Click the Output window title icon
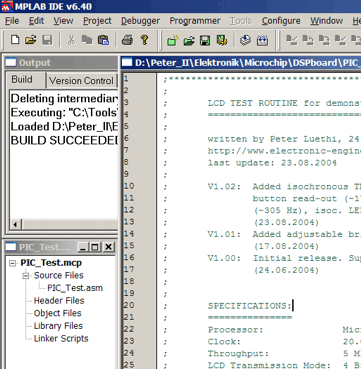The image size is (361, 369). pyautogui.click(x=11, y=62)
